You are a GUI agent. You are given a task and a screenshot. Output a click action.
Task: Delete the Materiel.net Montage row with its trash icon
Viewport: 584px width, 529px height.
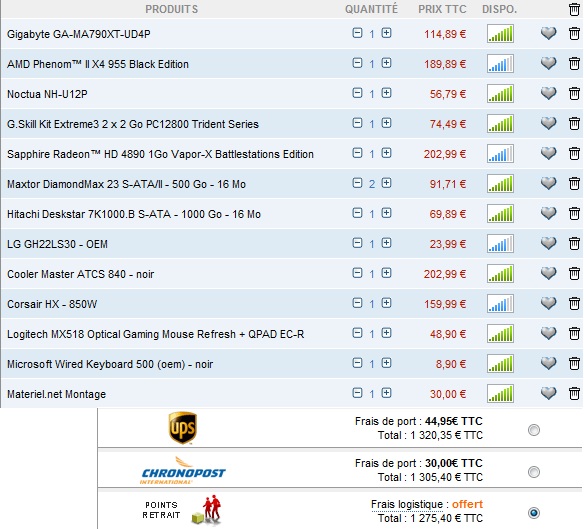pyautogui.click(x=574, y=393)
